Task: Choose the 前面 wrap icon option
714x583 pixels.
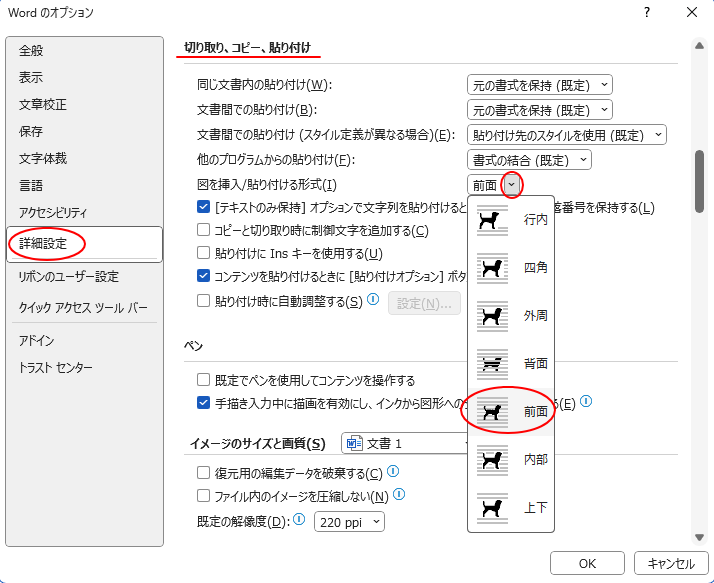Action: [492, 412]
